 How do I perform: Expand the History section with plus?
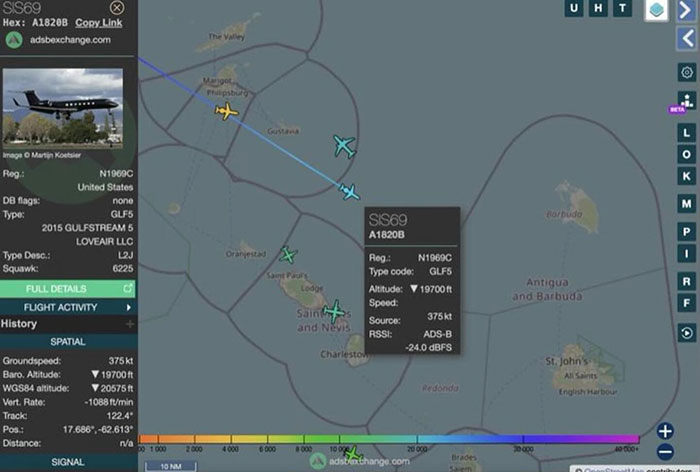pos(129,324)
